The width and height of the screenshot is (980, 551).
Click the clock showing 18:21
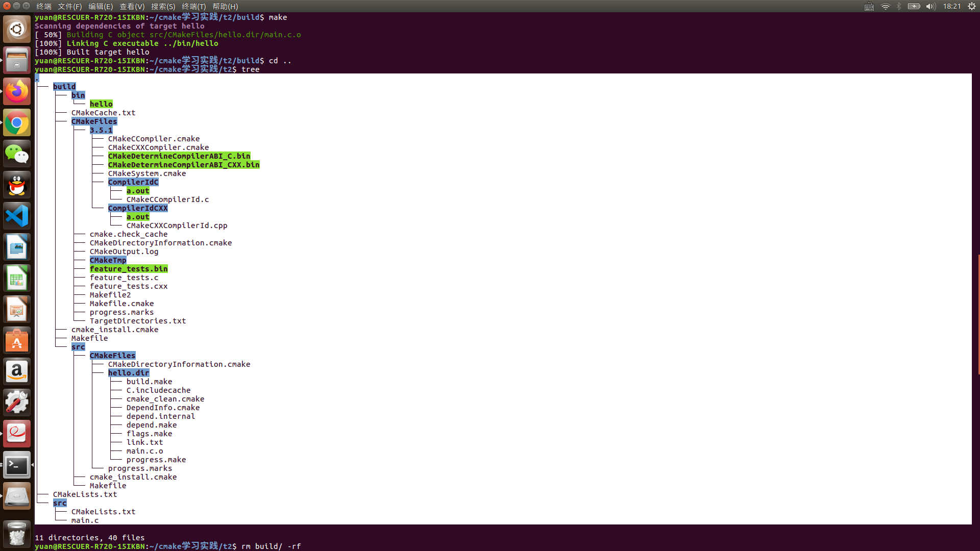coord(952,6)
